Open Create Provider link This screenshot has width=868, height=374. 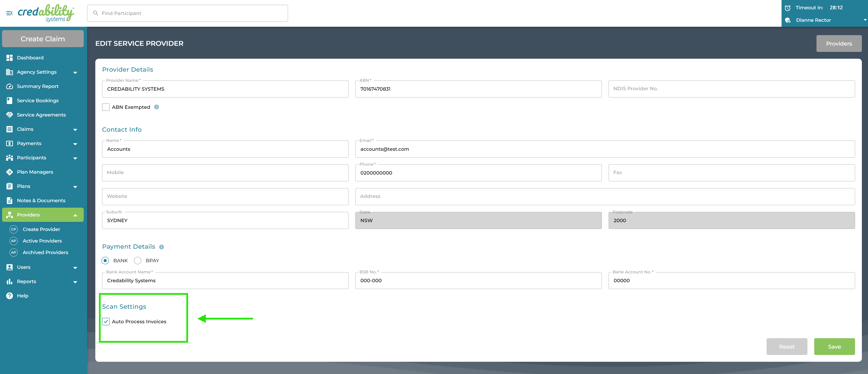coord(42,229)
